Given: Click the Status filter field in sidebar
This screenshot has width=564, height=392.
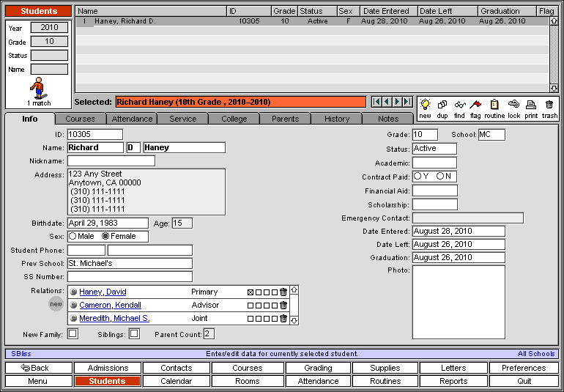Looking at the screenshot, I should tap(49, 56).
